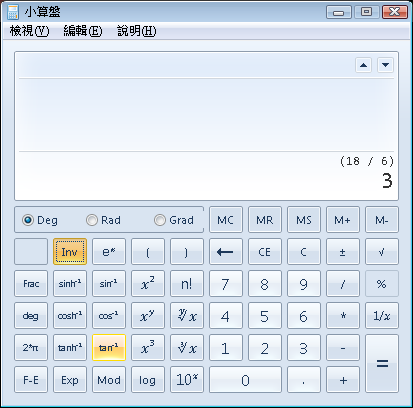413x408 pixels.
Task: Click the log button
Action: click(x=148, y=380)
